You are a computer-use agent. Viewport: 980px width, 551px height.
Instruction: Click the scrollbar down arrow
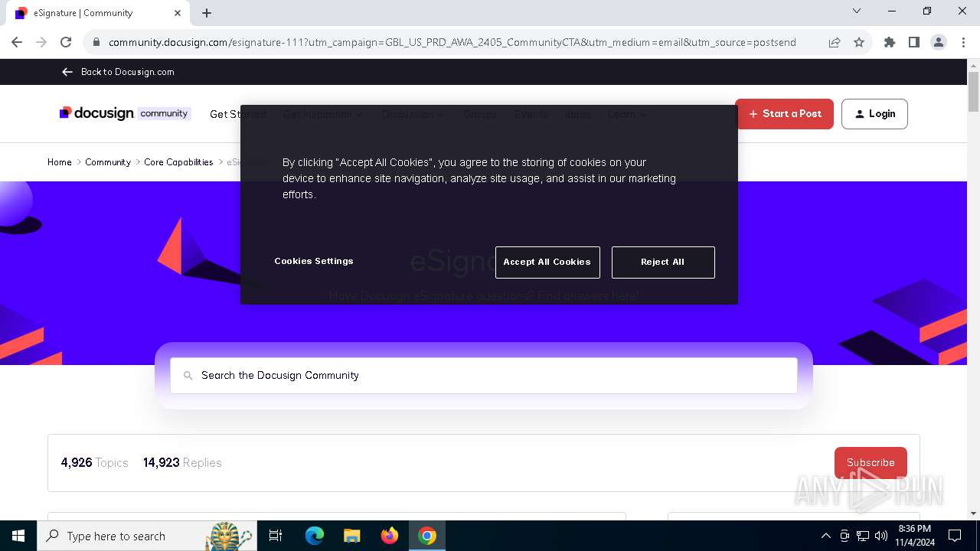point(973,514)
